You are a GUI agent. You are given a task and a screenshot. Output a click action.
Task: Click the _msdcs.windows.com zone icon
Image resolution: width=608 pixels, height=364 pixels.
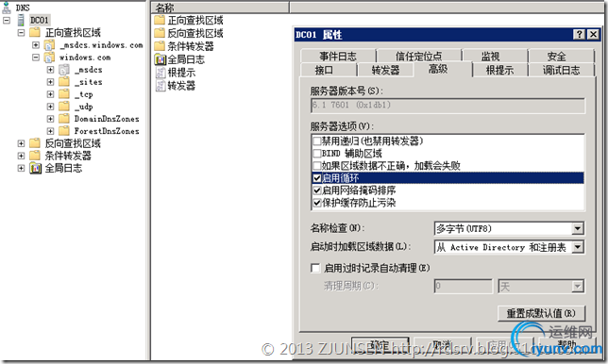[49, 45]
